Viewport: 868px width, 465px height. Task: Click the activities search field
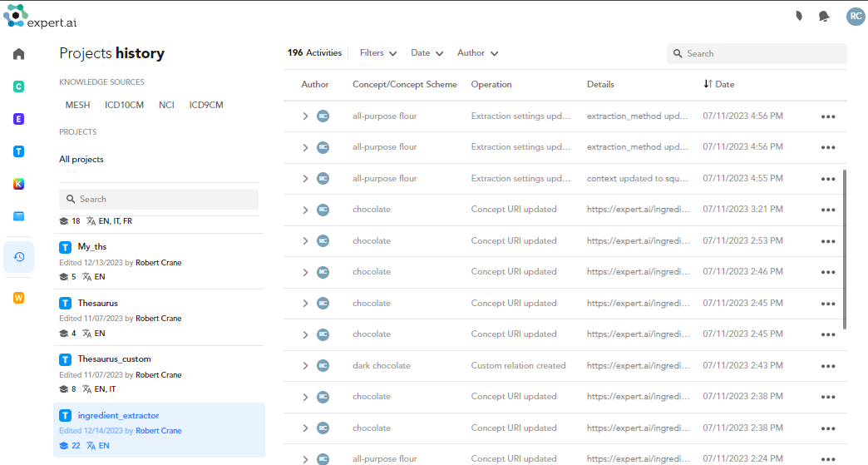(x=761, y=53)
